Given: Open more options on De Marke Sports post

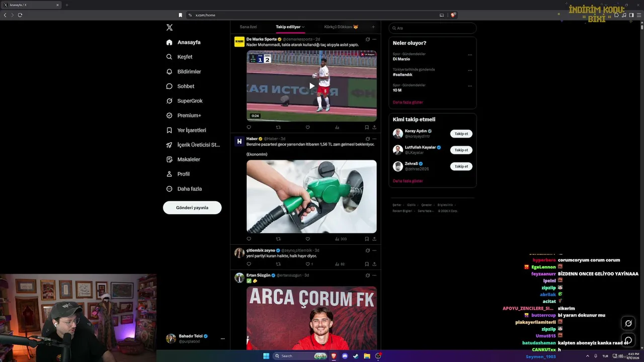Looking at the screenshot, I should click(374, 39).
